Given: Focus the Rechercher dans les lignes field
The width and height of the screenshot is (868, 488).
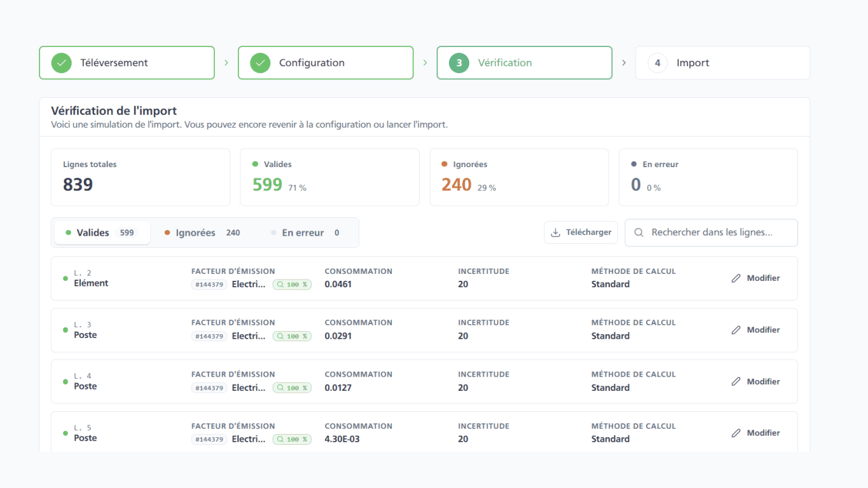Looking at the screenshot, I should pyautogui.click(x=711, y=233).
